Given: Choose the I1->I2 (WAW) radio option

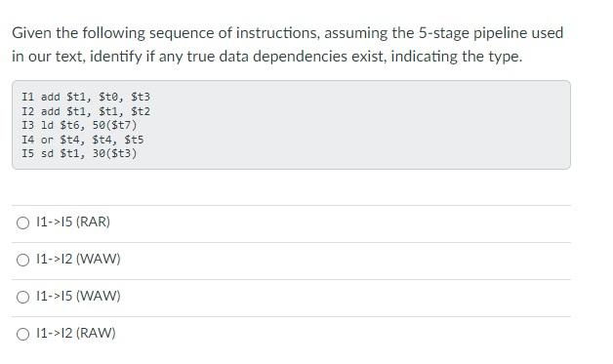Looking at the screenshot, I should coord(22,260).
